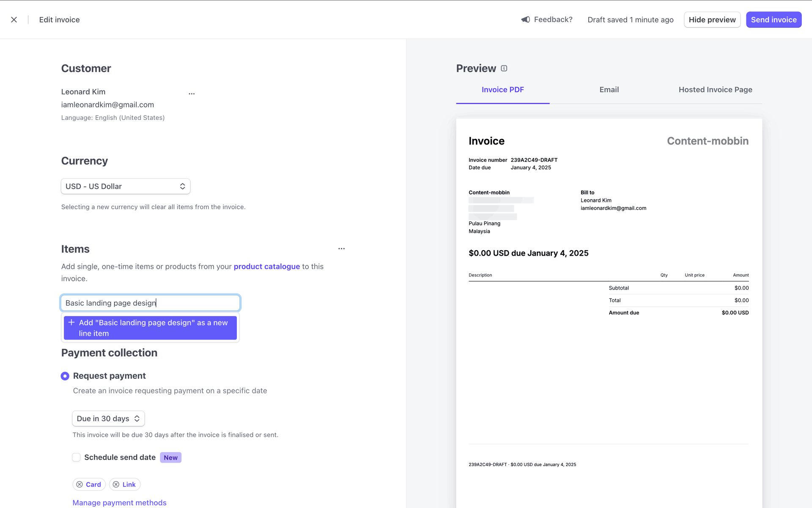Click customer email iamleonardkim@gmail.com

pyautogui.click(x=107, y=105)
